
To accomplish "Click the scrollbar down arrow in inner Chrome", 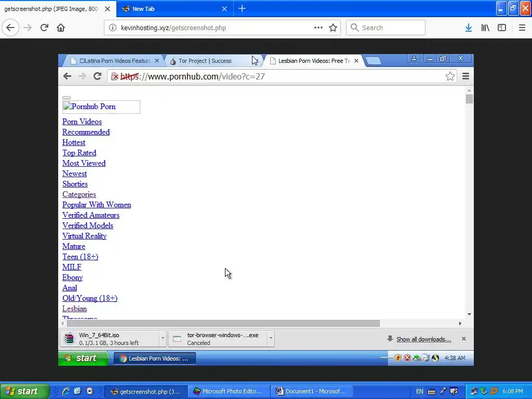I will (x=469, y=314).
